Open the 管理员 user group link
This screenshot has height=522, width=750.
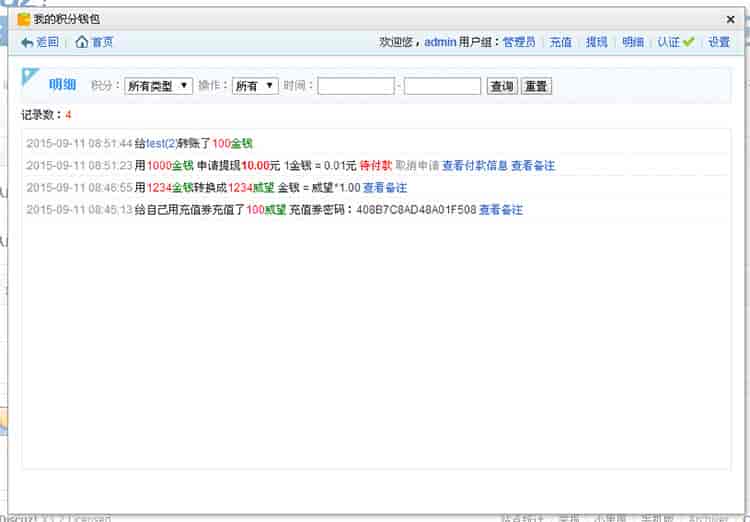point(519,42)
